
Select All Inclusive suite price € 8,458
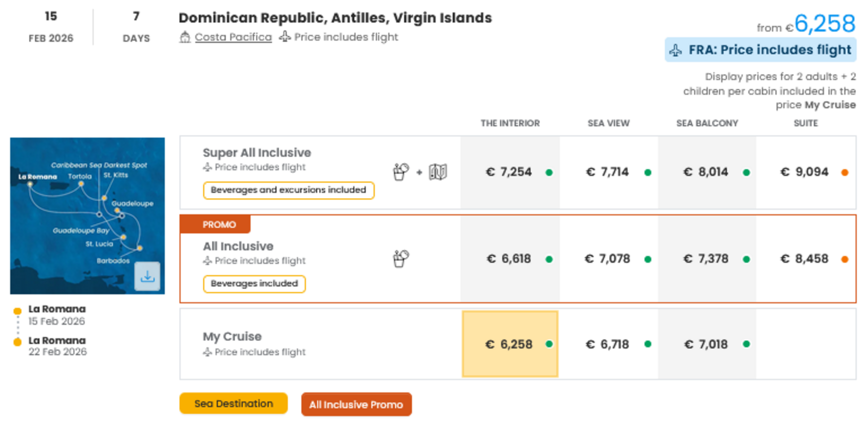tap(804, 259)
